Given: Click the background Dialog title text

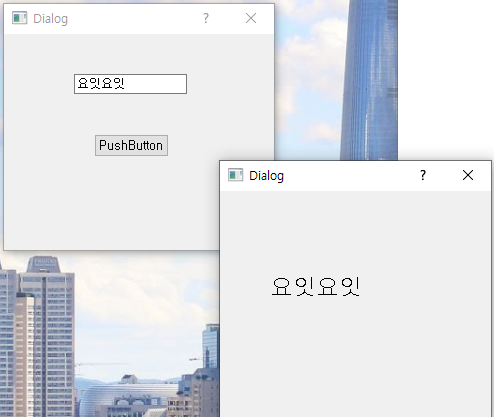Looking at the screenshot, I should (50, 19).
